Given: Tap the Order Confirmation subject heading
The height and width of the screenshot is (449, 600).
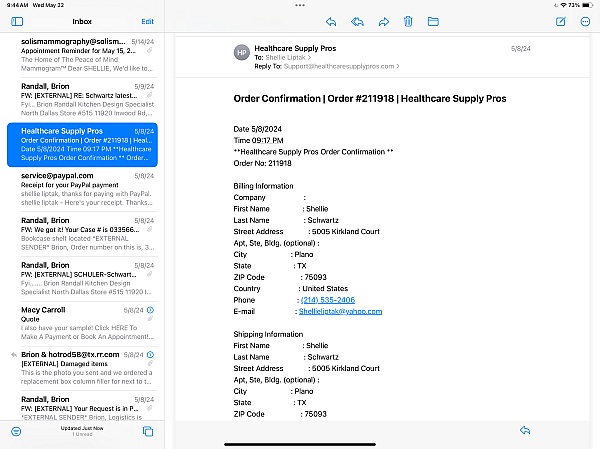Looking at the screenshot, I should click(x=370, y=99).
